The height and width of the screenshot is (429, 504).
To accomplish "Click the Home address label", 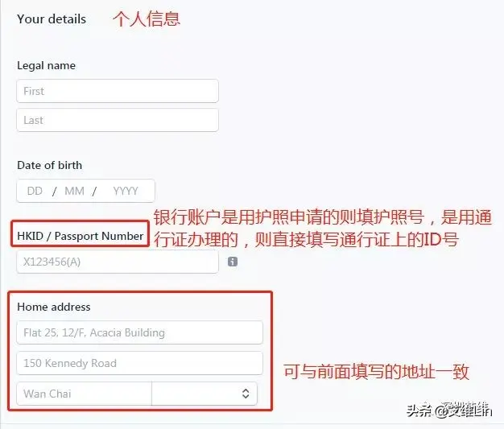I will tap(54, 307).
